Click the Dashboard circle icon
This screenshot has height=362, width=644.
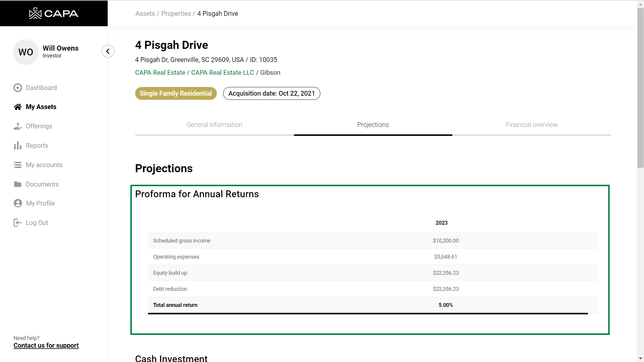click(x=18, y=88)
